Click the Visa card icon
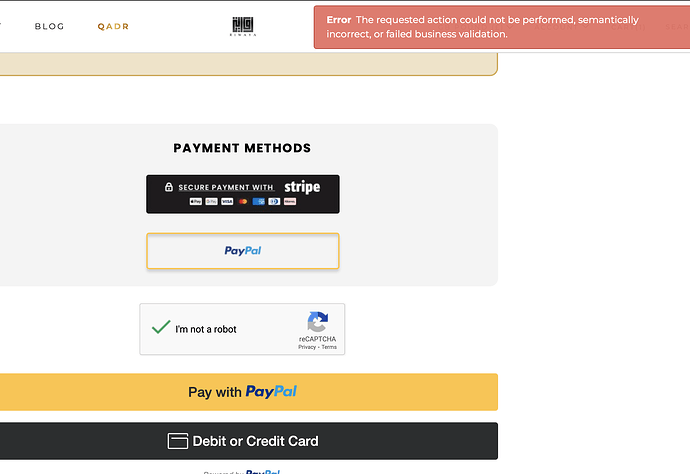 (x=227, y=202)
